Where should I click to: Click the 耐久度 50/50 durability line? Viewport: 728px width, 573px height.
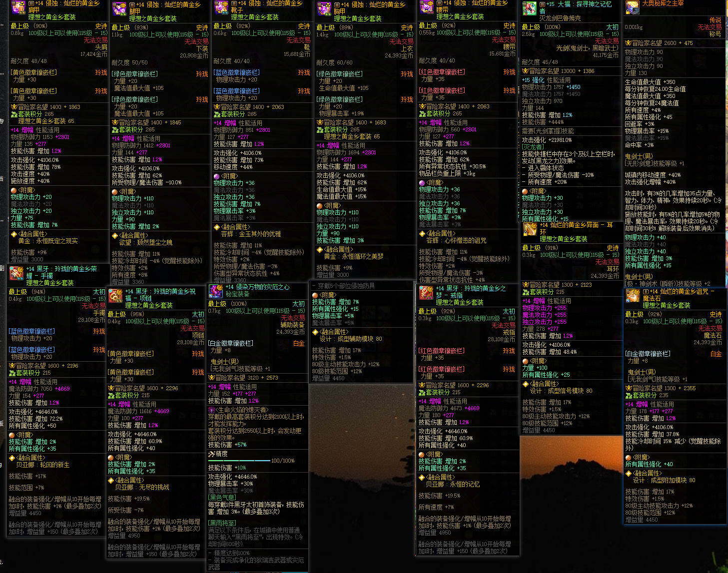(130, 62)
